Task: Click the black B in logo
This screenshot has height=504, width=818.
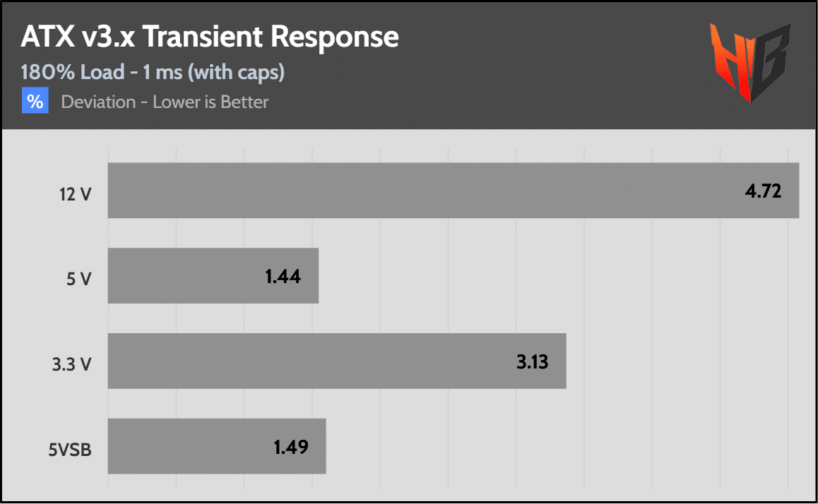Action: pos(771,62)
